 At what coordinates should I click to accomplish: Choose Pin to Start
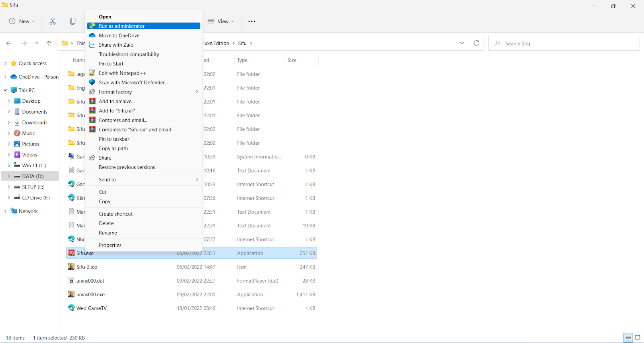144,64
